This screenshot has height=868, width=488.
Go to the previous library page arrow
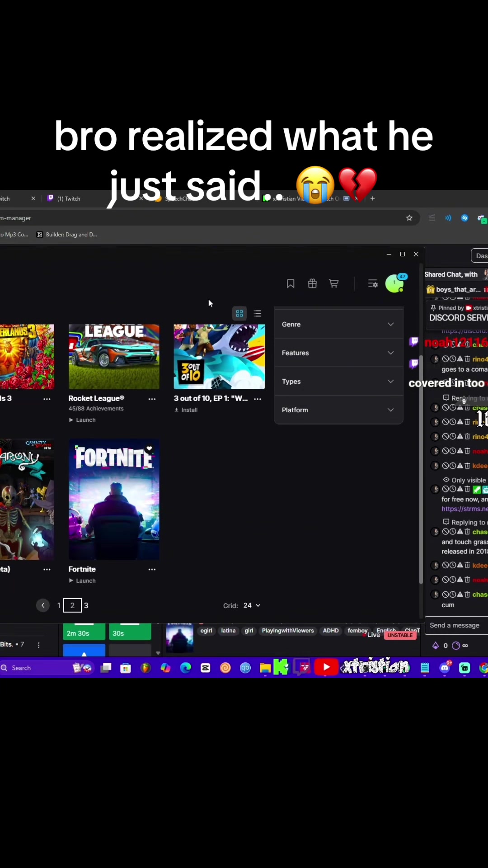tap(43, 605)
